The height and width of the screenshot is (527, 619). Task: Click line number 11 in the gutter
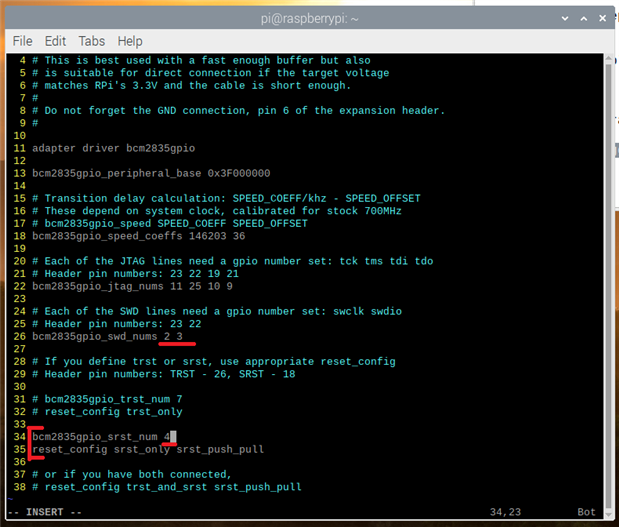click(x=19, y=148)
